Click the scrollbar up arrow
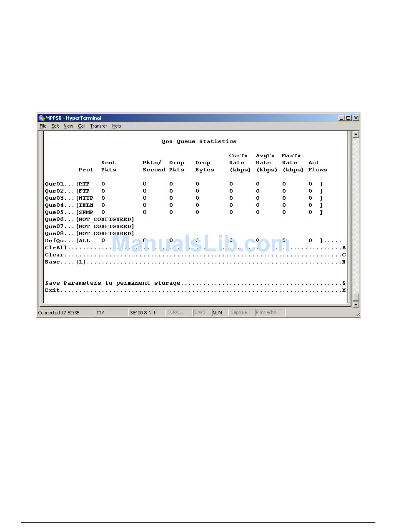 pos(356,134)
